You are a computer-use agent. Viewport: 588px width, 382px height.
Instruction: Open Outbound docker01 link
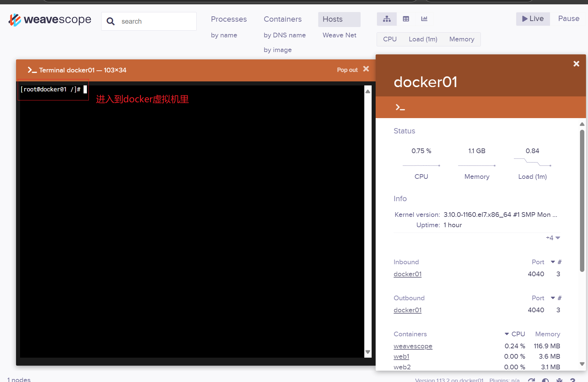pos(407,310)
